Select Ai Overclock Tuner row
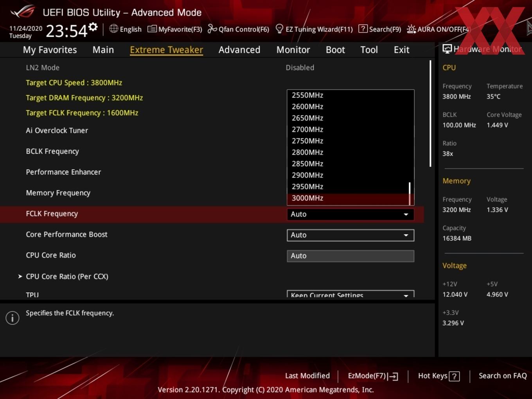This screenshot has height=399, width=532. (57, 131)
